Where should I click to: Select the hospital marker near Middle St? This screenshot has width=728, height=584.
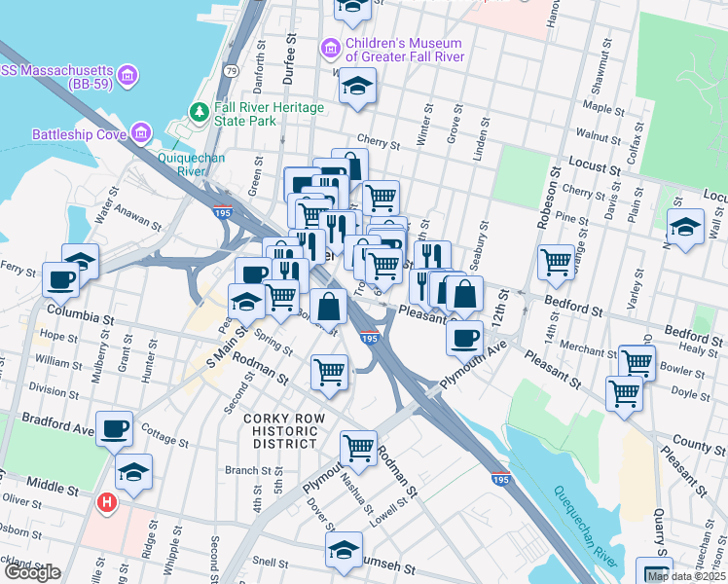tap(106, 502)
